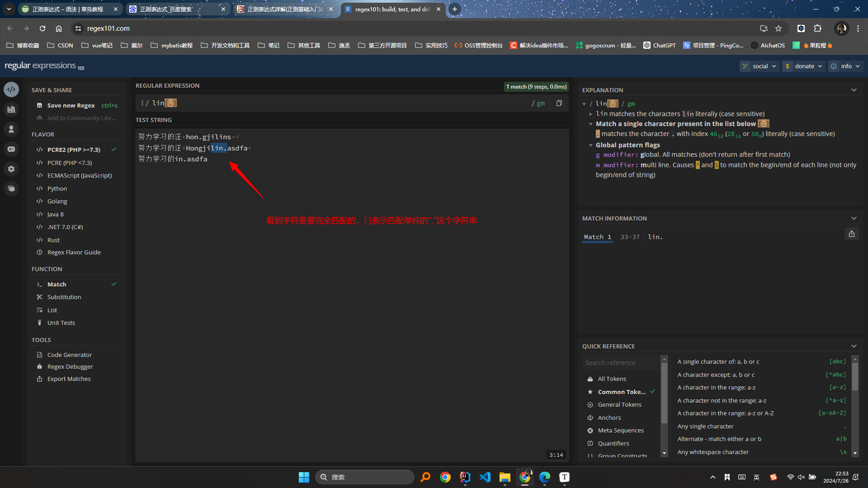Open the live chat sidebar icon
This screenshot has width=868, height=488.
(11, 189)
